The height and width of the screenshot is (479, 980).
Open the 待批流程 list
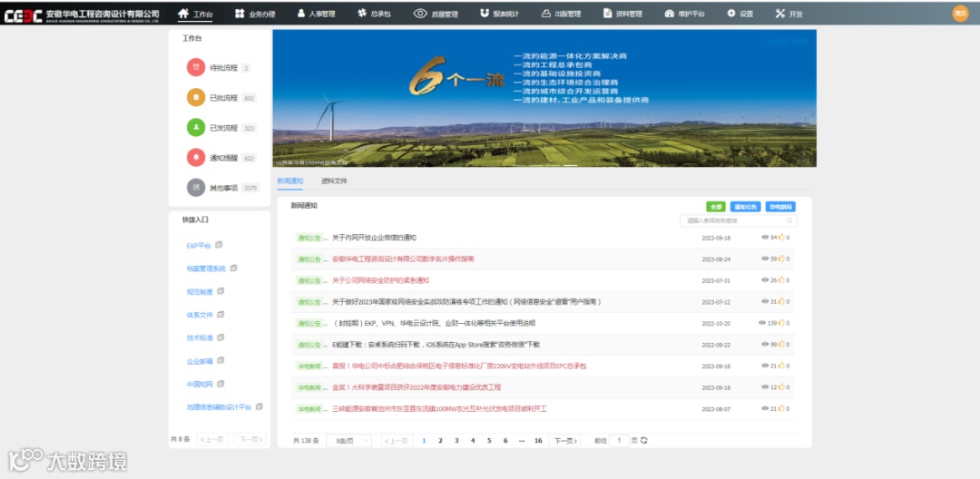[x=224, y=68]
